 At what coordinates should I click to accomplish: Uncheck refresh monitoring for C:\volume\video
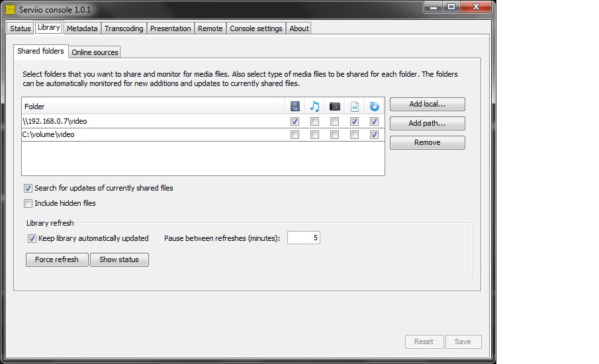coord(374,135)
